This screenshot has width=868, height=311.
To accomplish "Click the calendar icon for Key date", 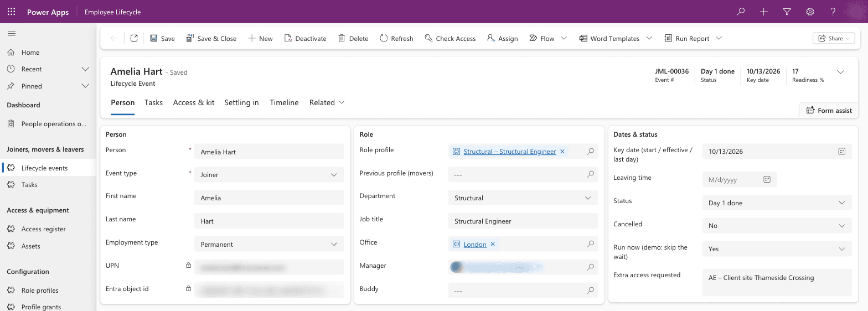I will click(841, 151).
